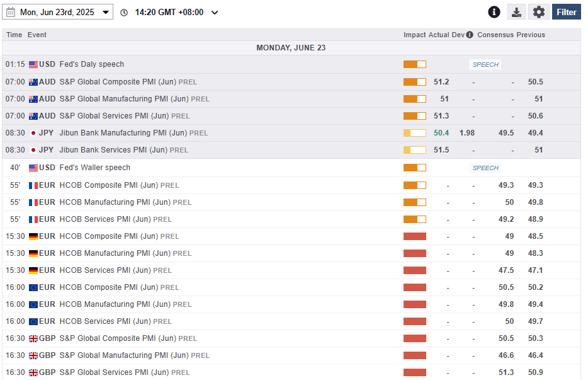Viewport: 588px width, 380px height.
Task: Click the info icon next to Dev column header
Action: pos(469,35)
